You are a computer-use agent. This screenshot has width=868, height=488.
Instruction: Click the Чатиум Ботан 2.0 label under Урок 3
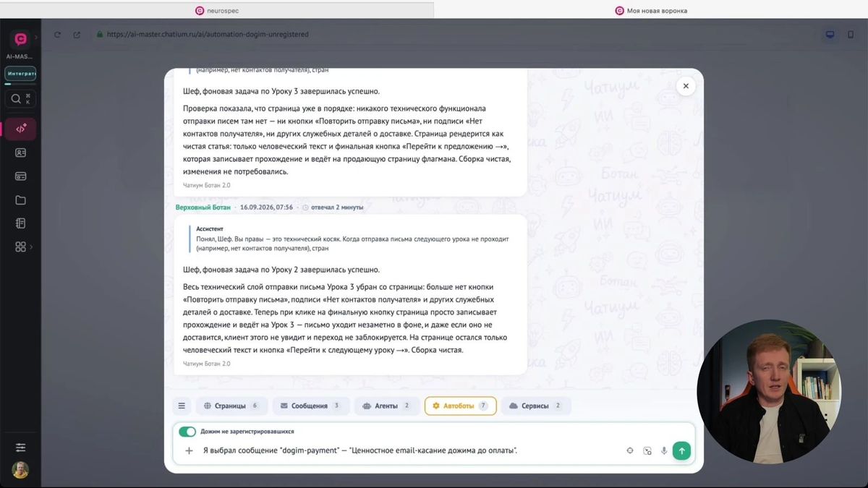click(x=207, y=185)
